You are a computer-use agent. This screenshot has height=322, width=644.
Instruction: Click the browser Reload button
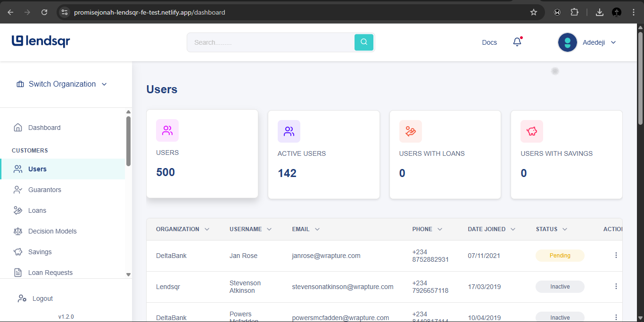(44, 12)
